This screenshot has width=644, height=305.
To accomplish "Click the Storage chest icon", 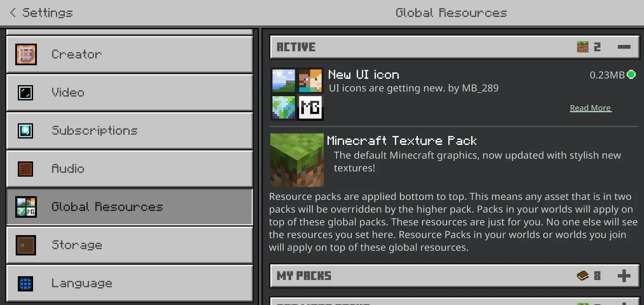I will (x=25, y=245).
